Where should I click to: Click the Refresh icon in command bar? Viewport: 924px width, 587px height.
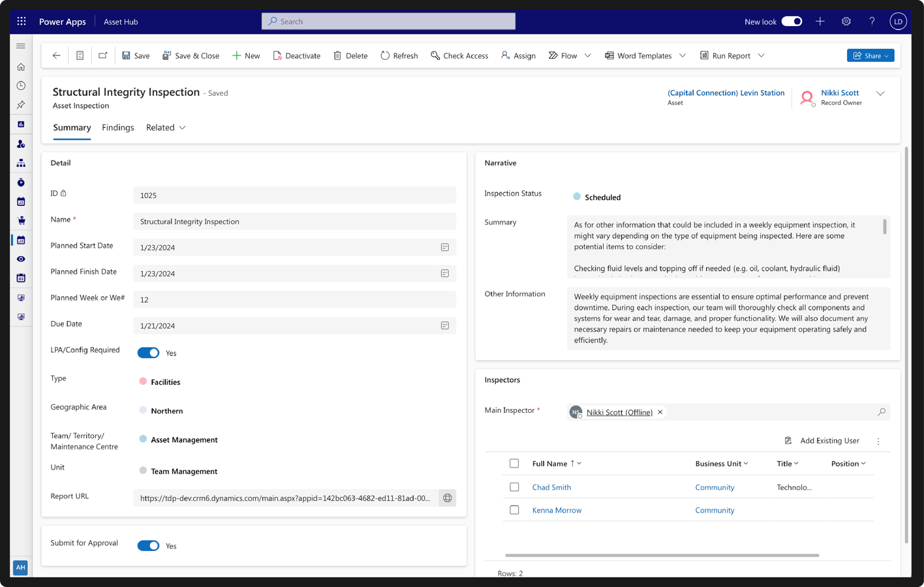pyautogui.click(x=385, y=55)
